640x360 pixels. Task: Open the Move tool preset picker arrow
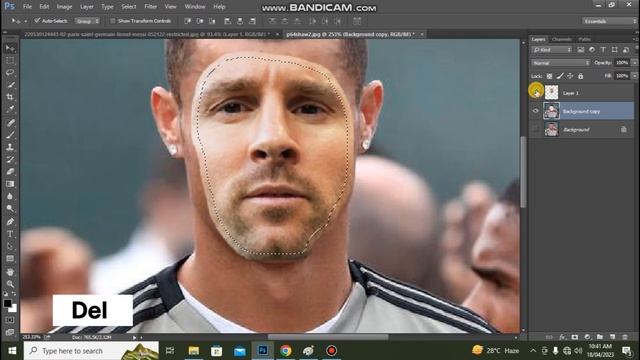coord(26,21)
